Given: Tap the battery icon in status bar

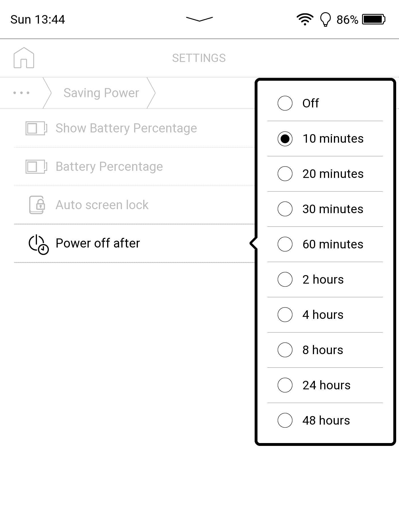Looking at the screenshot, I should [374, 19].
